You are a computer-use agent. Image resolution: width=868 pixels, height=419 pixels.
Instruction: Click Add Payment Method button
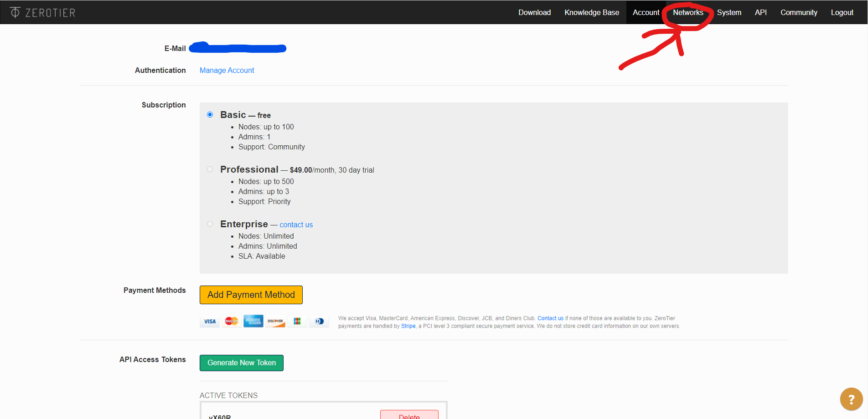click(x=251, y=295)
